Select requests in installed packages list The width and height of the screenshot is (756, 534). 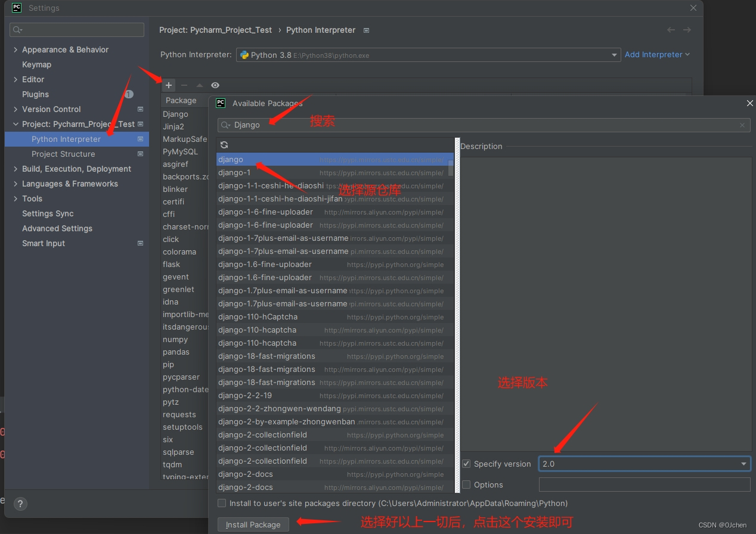[179, 414]
